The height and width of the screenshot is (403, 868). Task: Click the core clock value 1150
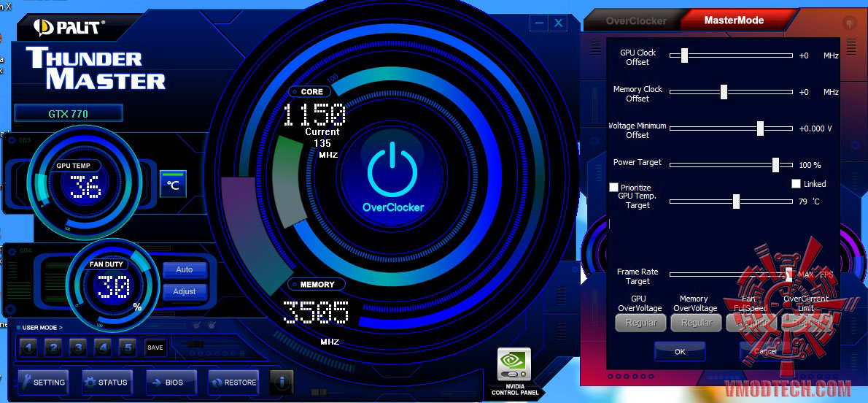tap(314, 115)
